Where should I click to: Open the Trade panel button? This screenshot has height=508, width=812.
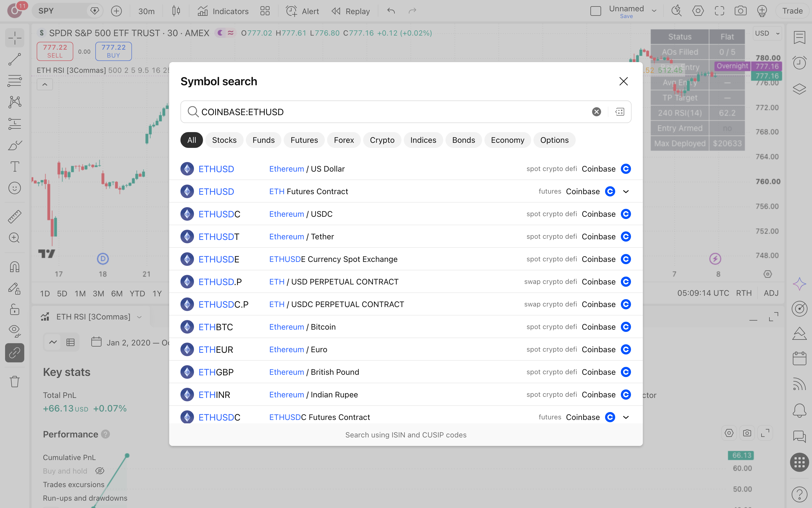(792, 11)
